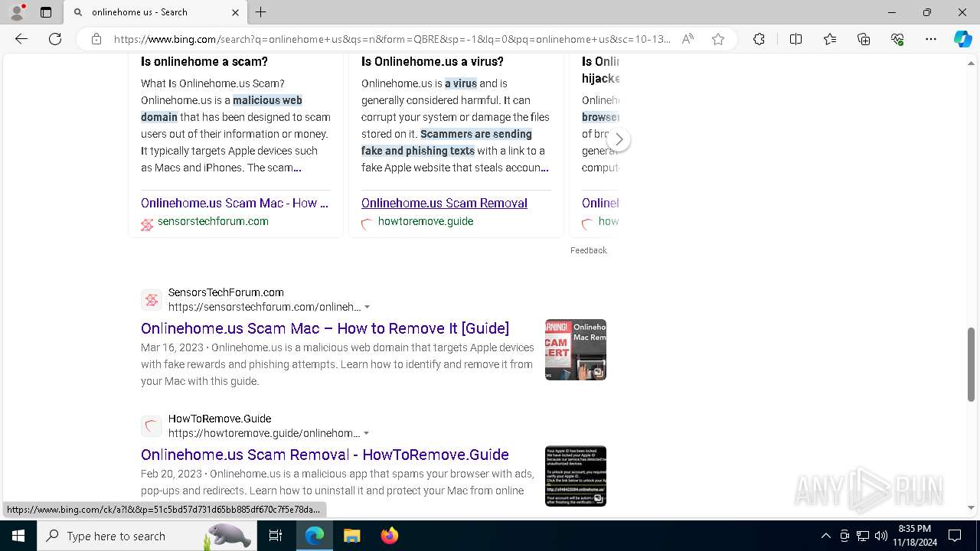The image size is (980, 551).
Task: Send Feedback on the answer carousel
Action: (x=588, y=250)
